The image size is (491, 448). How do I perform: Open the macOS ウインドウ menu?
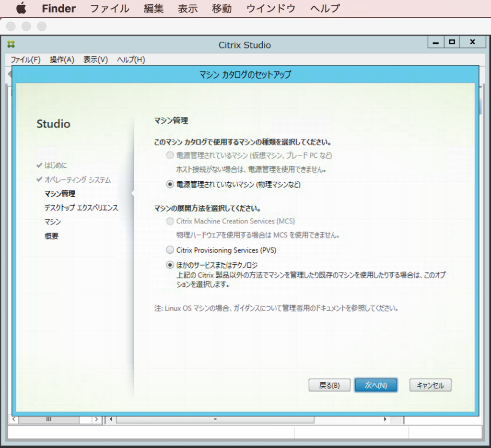(271, 9)
